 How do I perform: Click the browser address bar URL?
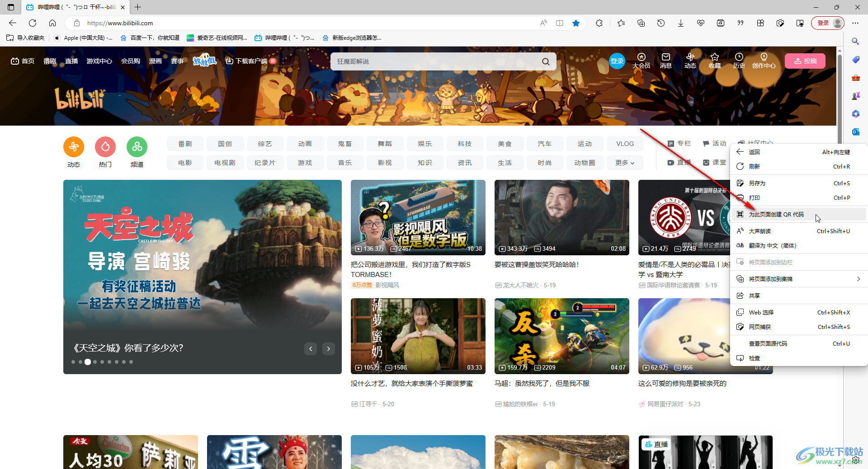(x=120, y=23)
